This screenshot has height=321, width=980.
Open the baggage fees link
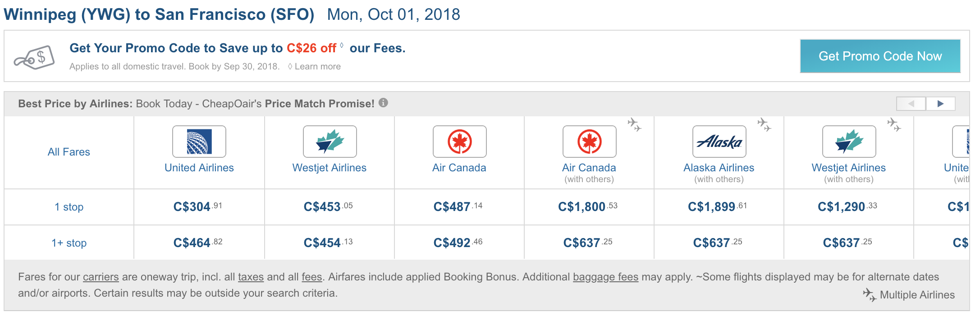tap(605, 277)
